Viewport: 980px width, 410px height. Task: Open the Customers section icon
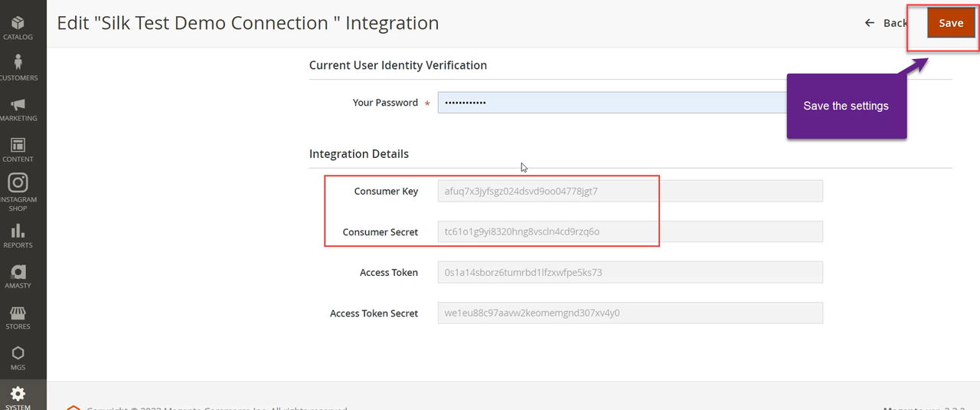click(18, 67)
